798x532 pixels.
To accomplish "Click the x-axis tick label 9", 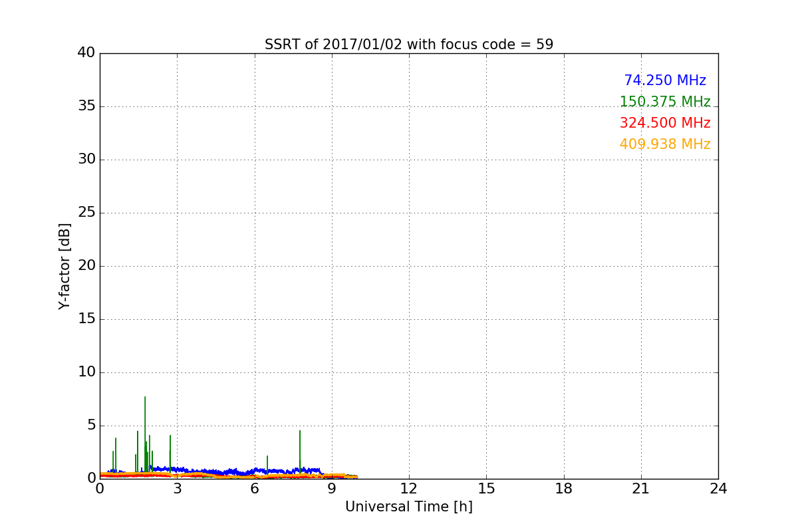I will (332, 489).
